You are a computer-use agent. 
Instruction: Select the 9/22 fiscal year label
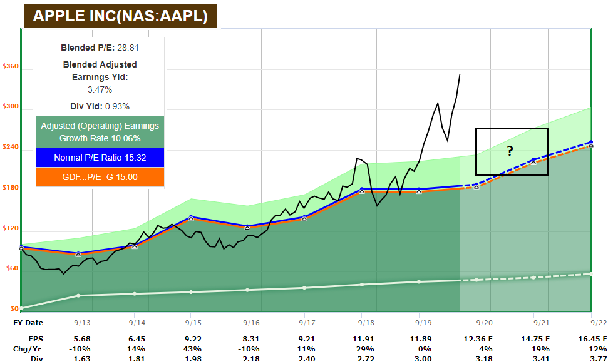(x=599, y=323)
